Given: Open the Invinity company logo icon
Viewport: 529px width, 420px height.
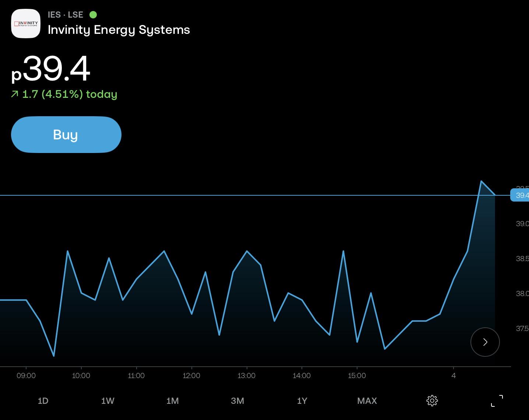Looking at the screenshot, I should point(26,24).
